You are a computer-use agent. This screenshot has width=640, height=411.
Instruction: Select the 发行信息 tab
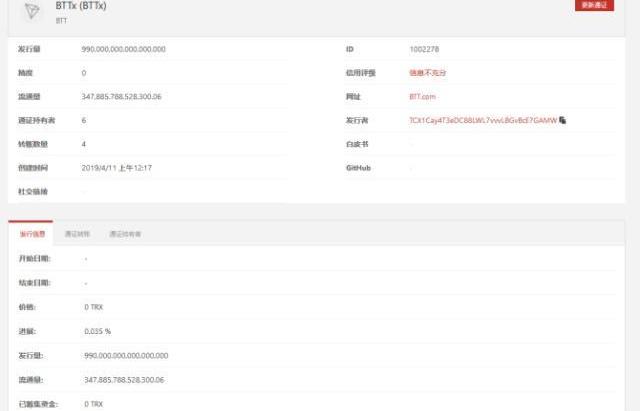pyautogui.click(x=32, y=234)
